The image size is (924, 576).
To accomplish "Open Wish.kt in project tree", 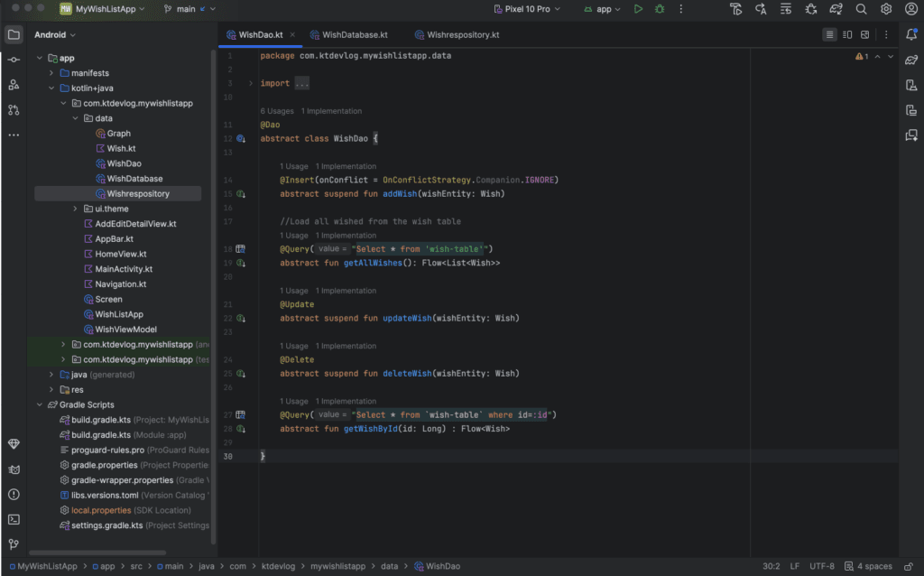I will point(121,149).
